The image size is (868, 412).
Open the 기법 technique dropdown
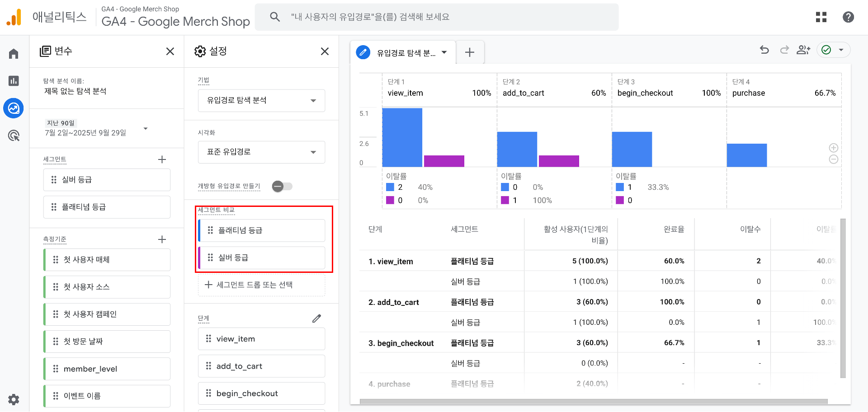(261, 100)
